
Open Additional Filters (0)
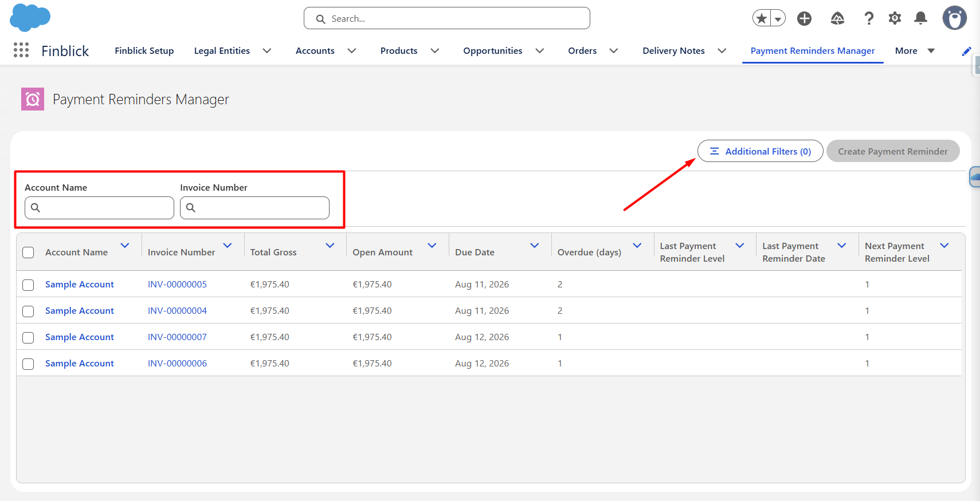(x=761, y=151)
